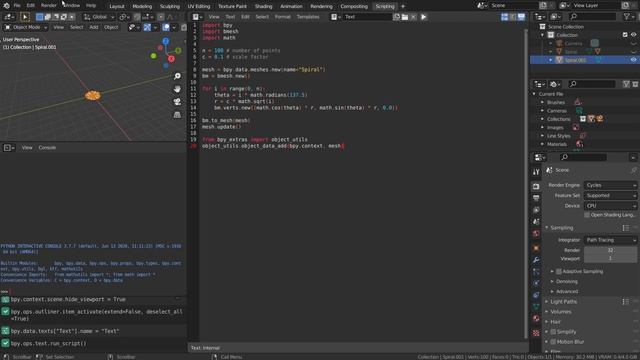Open the Material properties tab icon
Screen dimensions: 640x360
coord(536,318)
